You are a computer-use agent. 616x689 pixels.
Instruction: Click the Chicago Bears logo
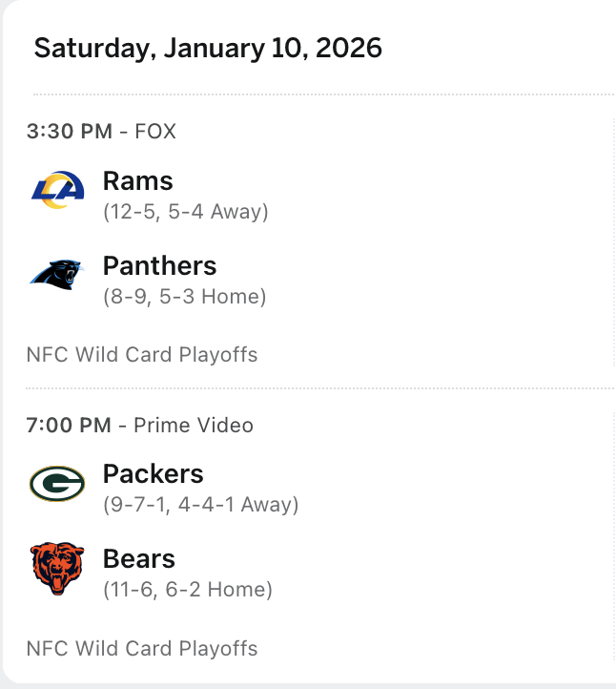point(57,569)
